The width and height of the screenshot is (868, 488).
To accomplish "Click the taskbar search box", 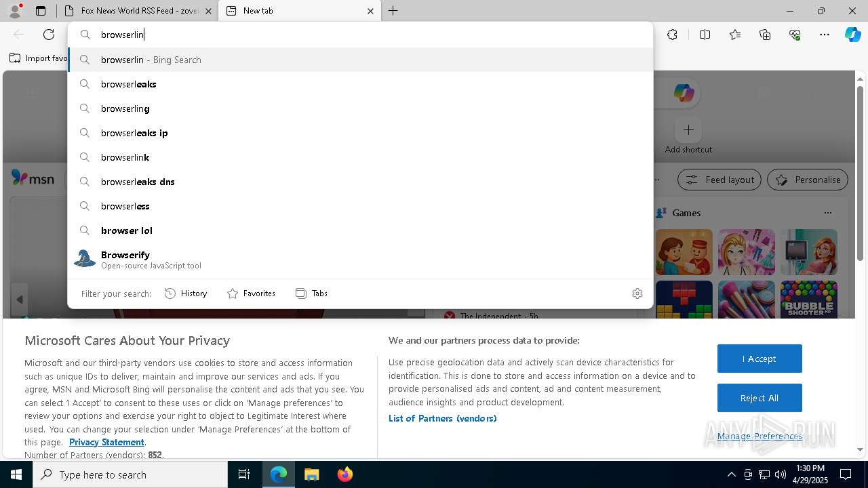I will tap(130, 474).
